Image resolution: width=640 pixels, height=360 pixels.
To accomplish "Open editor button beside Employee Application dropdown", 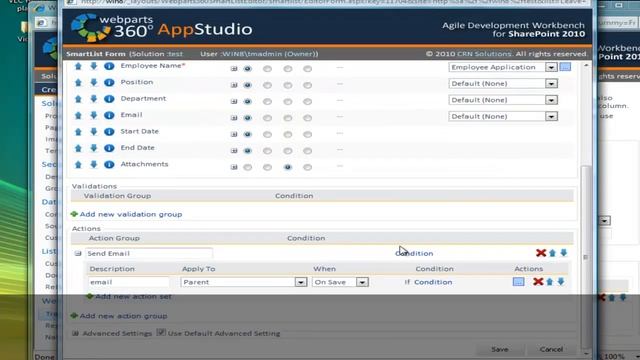I will coord(565,67).
